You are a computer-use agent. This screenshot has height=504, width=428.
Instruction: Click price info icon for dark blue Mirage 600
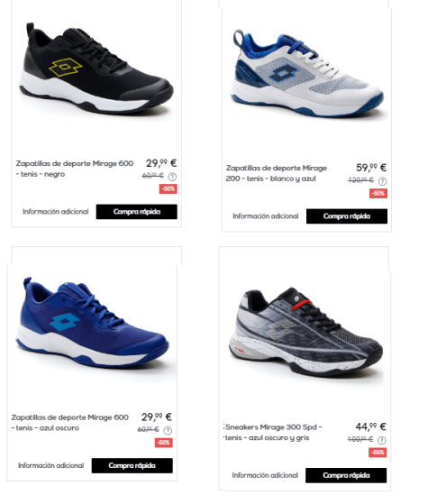168,430
